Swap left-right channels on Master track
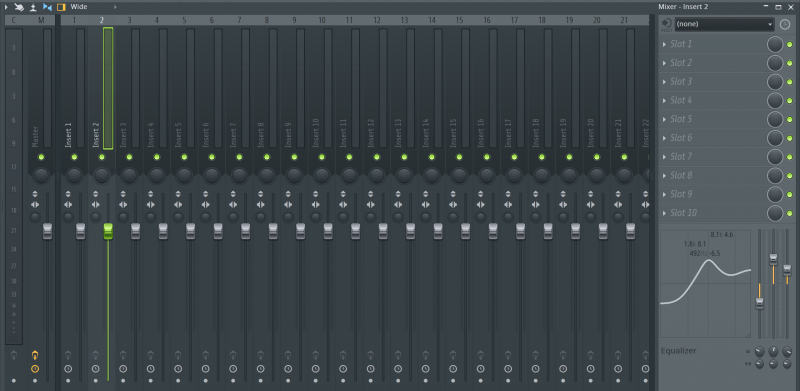Screen dimensions: 800x391 pyautogui.click(x=35, y=205)
